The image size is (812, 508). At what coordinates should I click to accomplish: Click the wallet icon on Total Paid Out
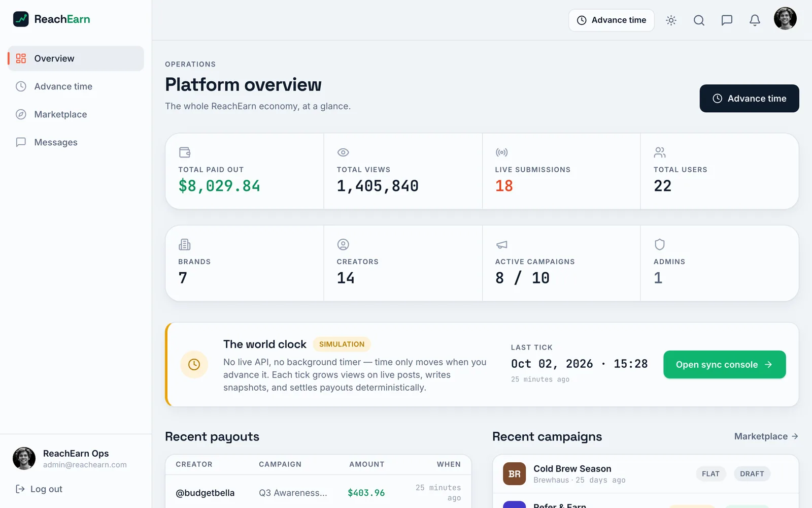point(185,152)
